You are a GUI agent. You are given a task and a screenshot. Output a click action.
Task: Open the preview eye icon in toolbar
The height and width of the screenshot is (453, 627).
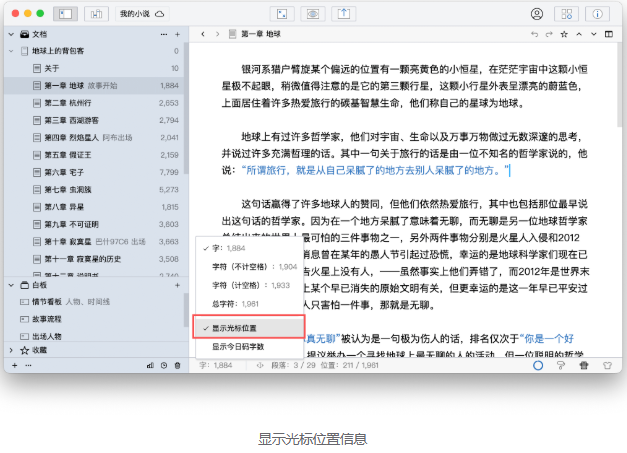tap(313, 14)
